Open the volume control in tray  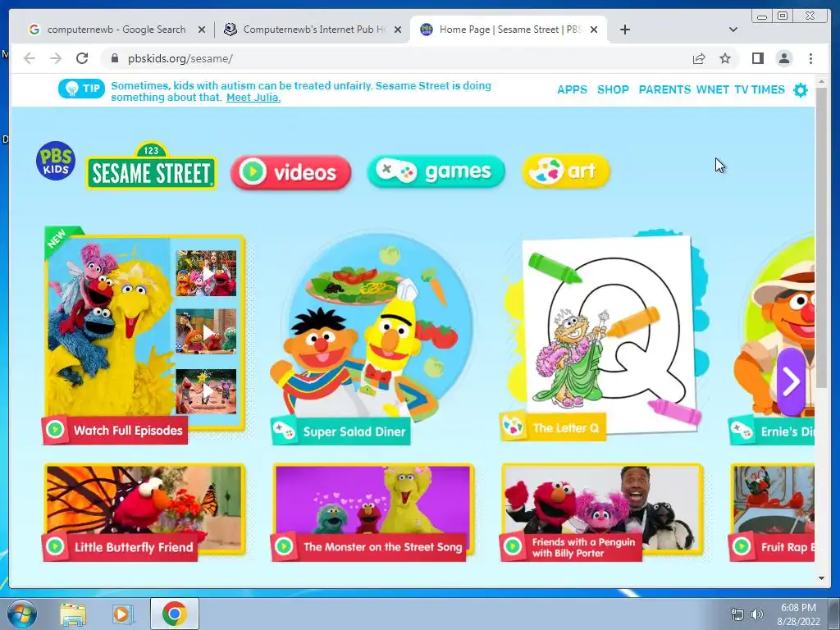(x=757, y=614)
